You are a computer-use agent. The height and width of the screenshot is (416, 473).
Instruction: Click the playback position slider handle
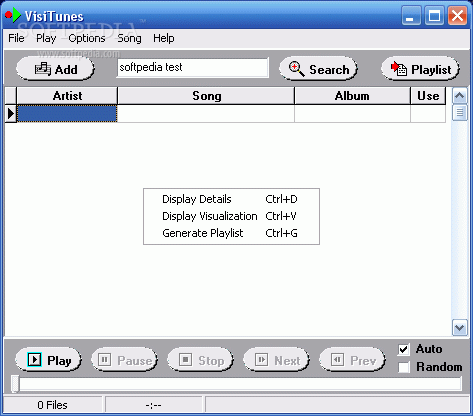[15, 384]
